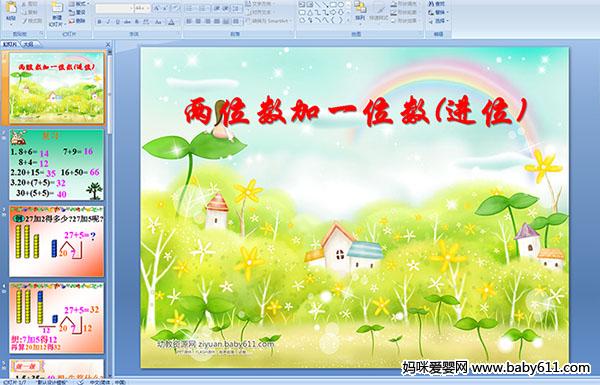Expand the Layout dropdown

click(80, 4)
